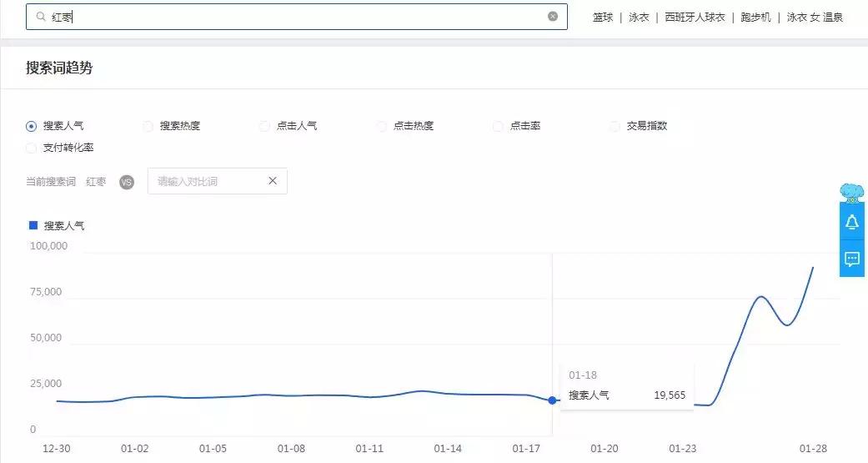Click the search magnifier icon
Screen dimensions: 868x463
[x=41, y=17]
